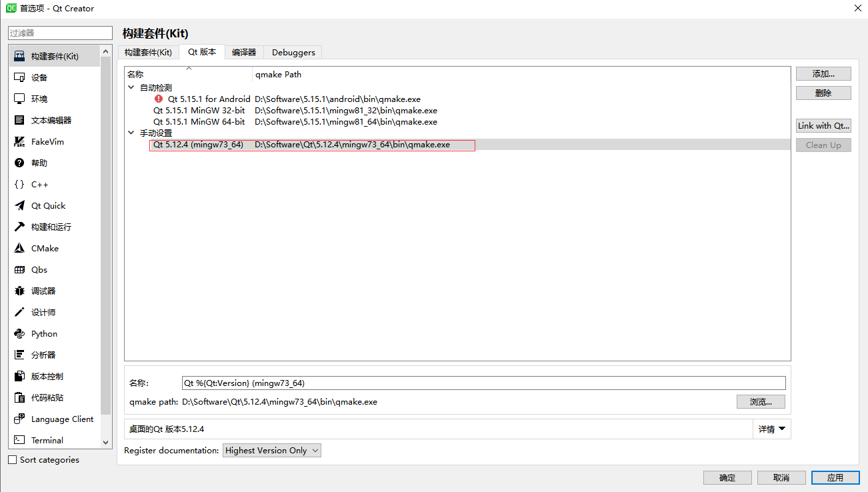Open the 分析器 analyzer icon
The width and height of the screenshot is (868, 492).
tap(19, 355)
